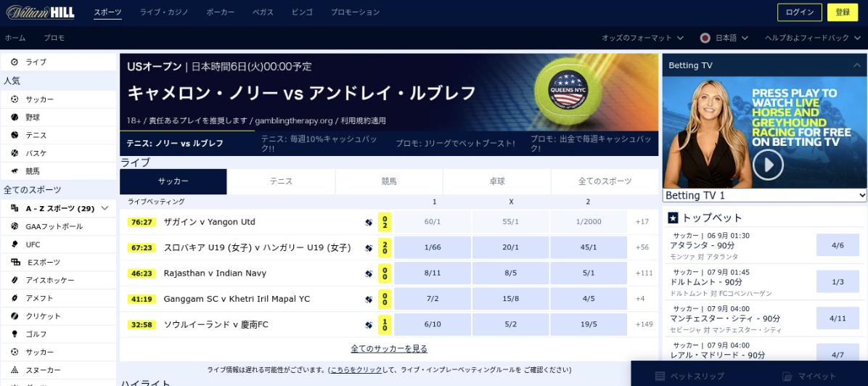Screen dimensions: 868x386
Task: Open the バスケ basketball icon
Action: [x=15, y=153]
